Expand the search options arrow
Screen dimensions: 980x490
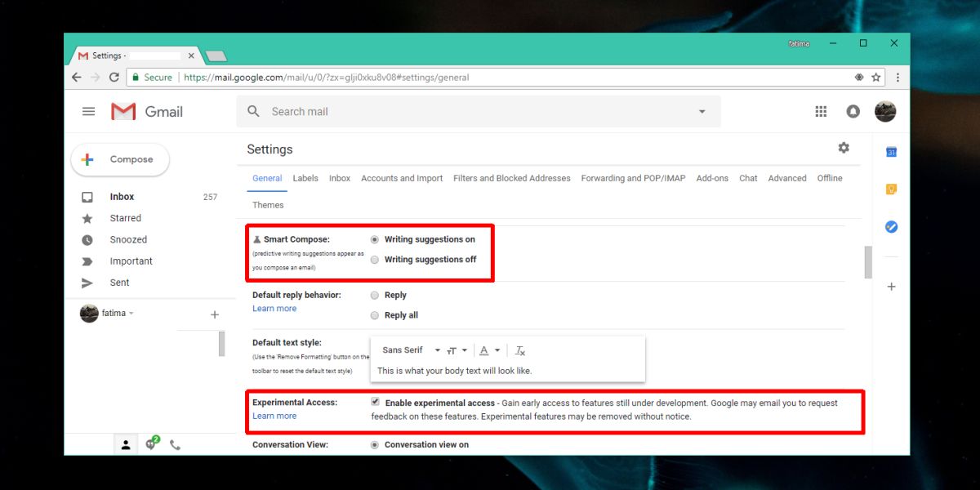pyautogui.click(x=702, y=112)
